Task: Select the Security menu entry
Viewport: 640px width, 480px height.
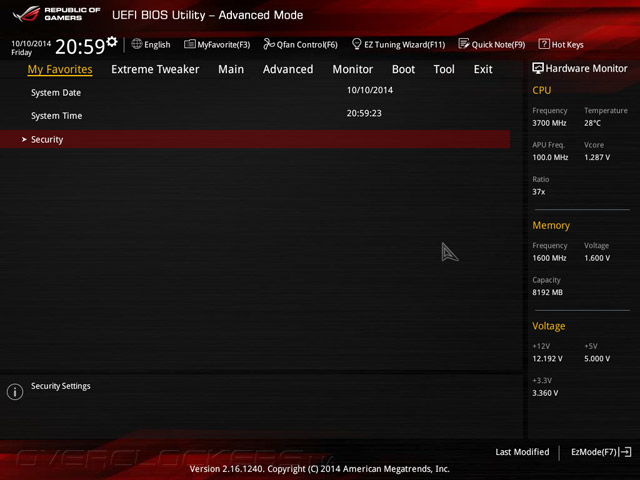Action: click(x=255, y=140)
